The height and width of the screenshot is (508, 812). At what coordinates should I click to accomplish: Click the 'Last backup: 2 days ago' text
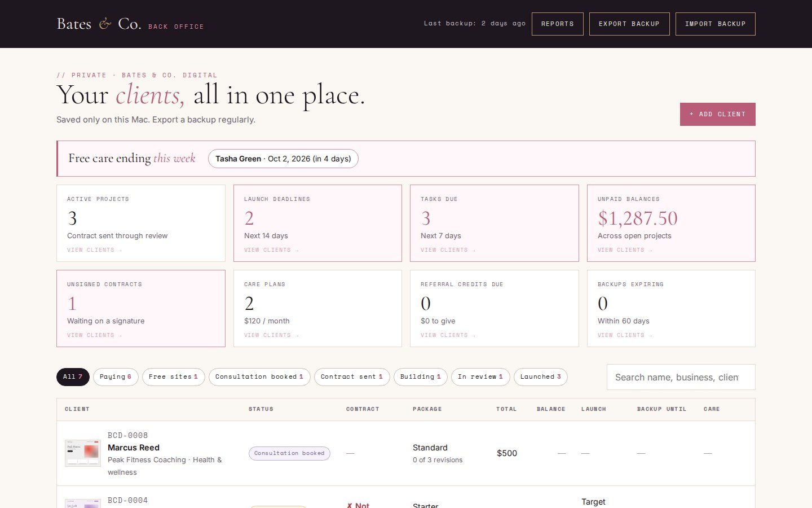click(475, 24)
